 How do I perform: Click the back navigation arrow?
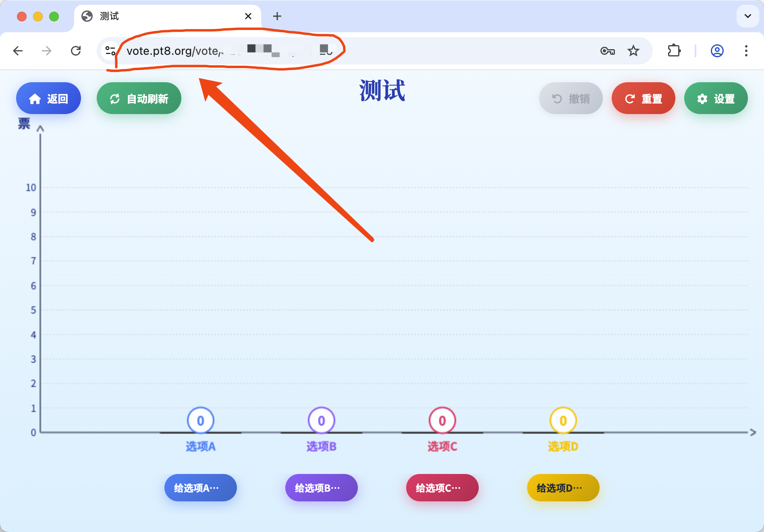[18, 51]
